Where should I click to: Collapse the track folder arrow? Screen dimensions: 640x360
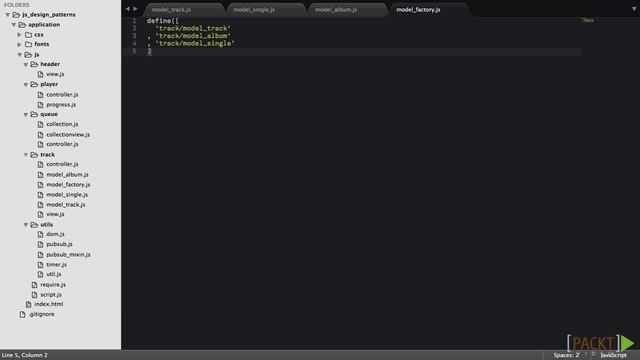pos(26,155)
